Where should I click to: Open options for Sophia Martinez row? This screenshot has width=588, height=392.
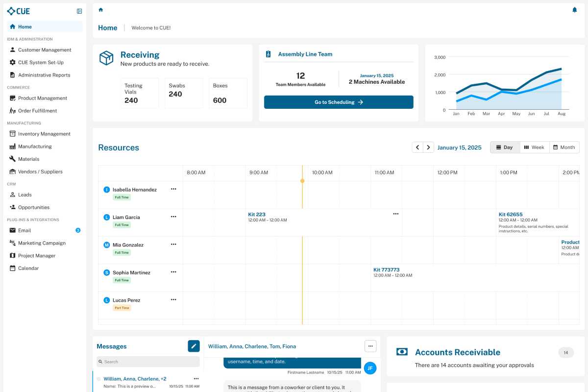(173, 272)
